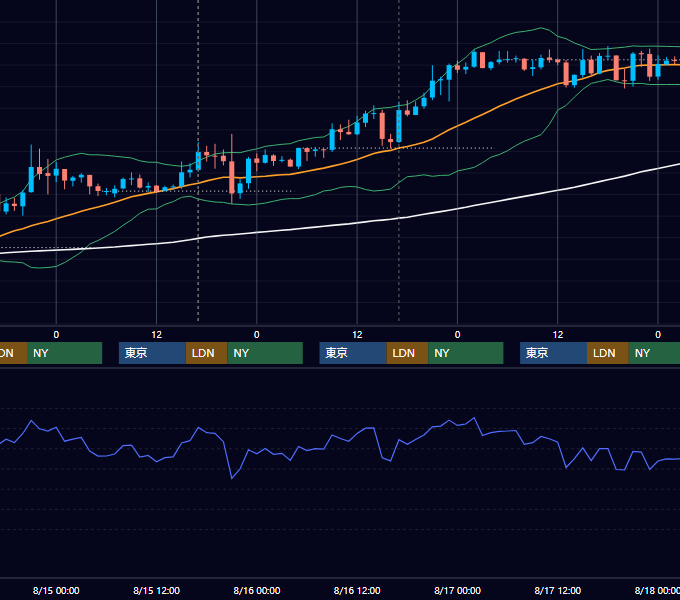
Task: Click the 8/16 00:00 time axis label
Action: coord(257,590)
